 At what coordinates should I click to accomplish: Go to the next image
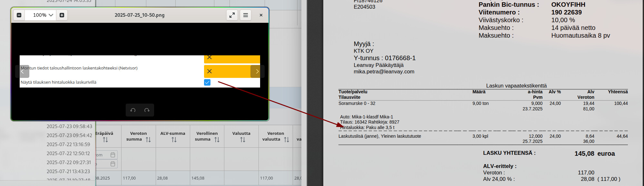pyautogui.click(x=257, y=71)
